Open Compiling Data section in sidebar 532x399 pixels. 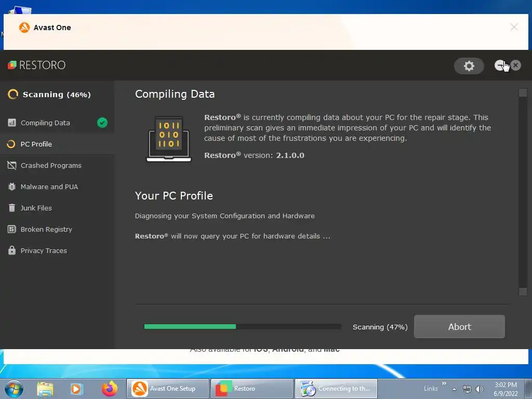click(57, 123)
